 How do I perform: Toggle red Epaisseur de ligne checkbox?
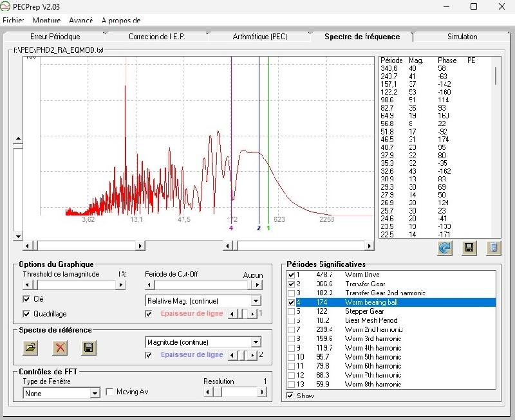149,314
